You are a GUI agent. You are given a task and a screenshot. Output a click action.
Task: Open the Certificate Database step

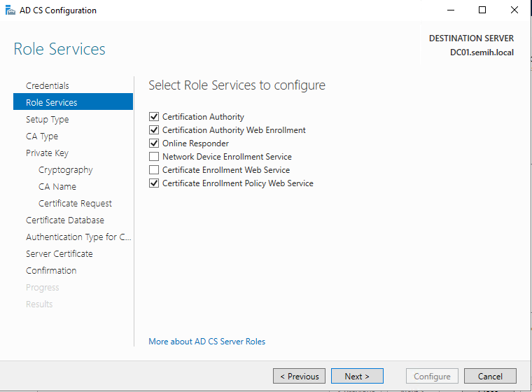click(65, 220)
